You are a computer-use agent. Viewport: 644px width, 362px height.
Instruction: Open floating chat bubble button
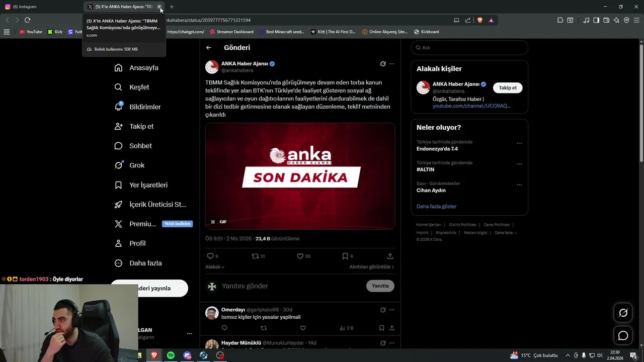(623, 335)
